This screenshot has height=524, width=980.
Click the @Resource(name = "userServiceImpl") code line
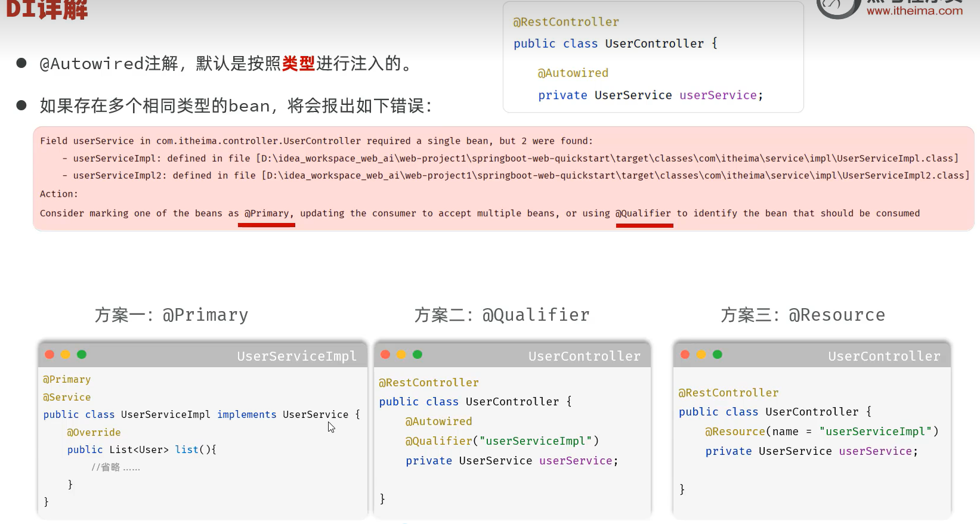[821, 432]
